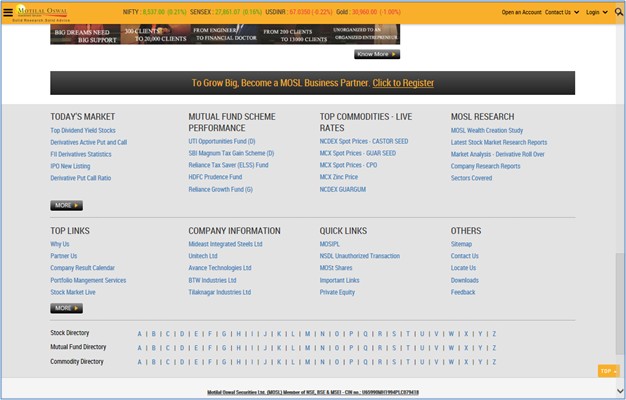Click the Motilal Oswal logo
The width and height of the screenshot is (626, 400).
pos(38,12)
